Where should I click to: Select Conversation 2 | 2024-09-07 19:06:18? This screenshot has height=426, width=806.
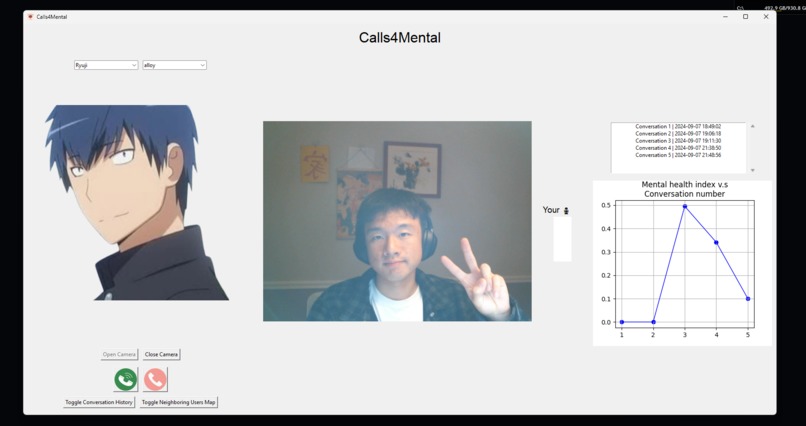[x=677, y=134]
